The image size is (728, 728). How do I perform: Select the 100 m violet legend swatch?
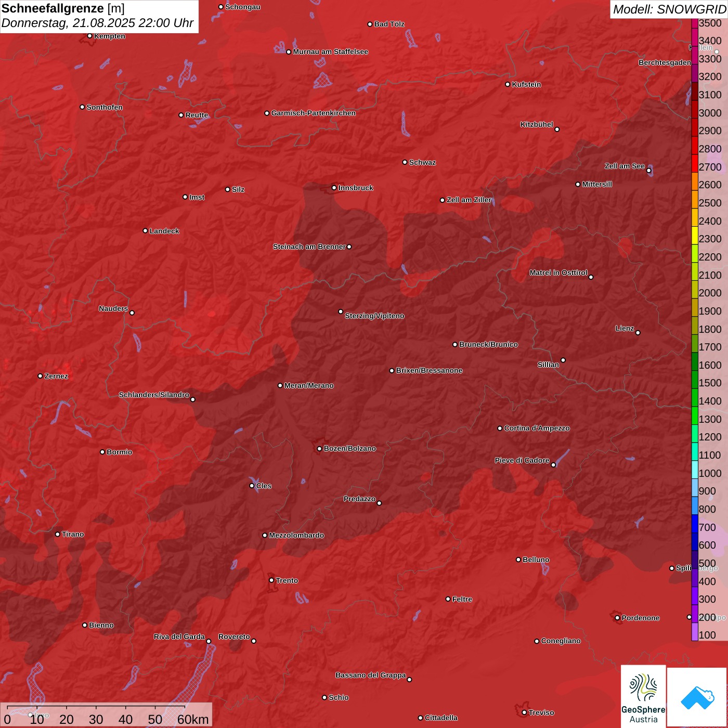[694, 632]
